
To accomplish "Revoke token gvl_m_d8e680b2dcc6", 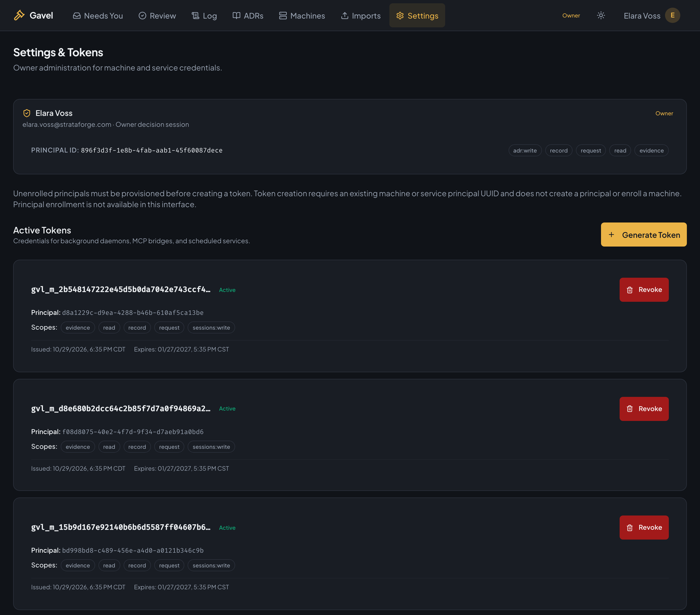I will point(644,409).
